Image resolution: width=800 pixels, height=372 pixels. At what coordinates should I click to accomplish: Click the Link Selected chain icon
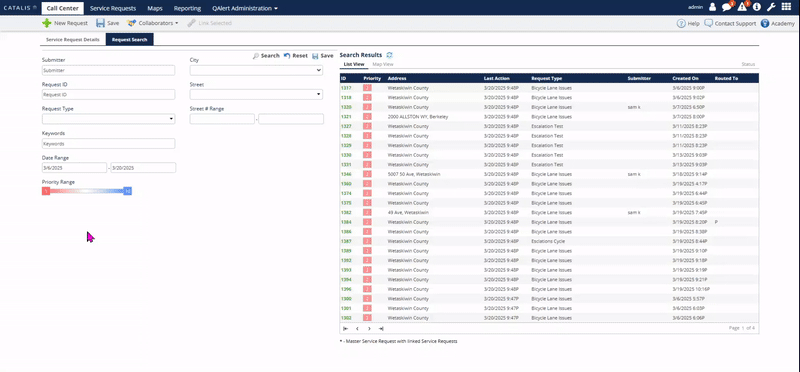(191, 23)
